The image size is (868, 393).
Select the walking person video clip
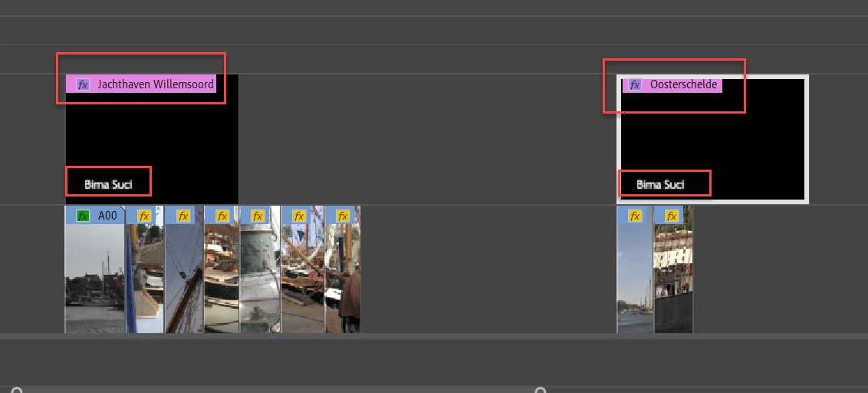343,269
